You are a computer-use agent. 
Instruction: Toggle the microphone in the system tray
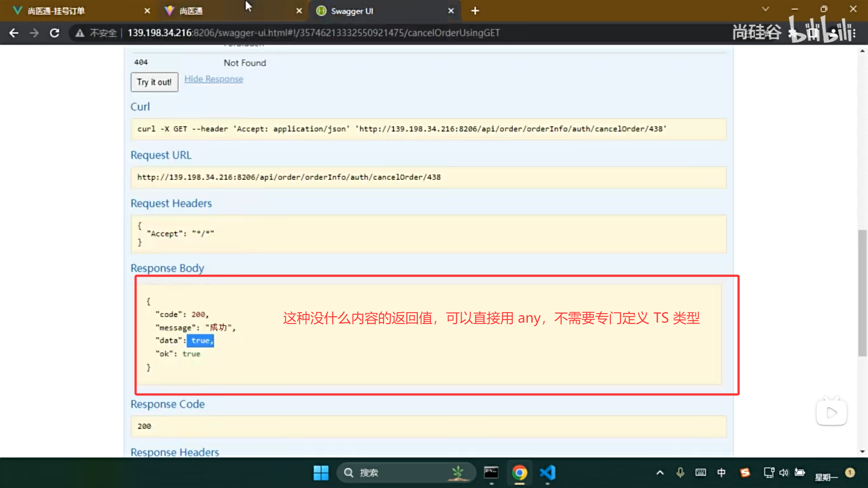click(x=679, y=473)
